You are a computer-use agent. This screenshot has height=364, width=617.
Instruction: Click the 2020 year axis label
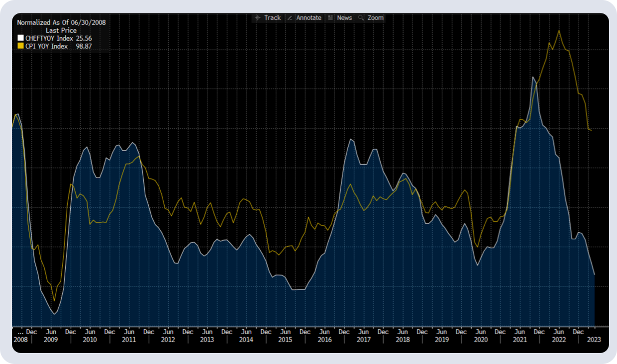481,340
